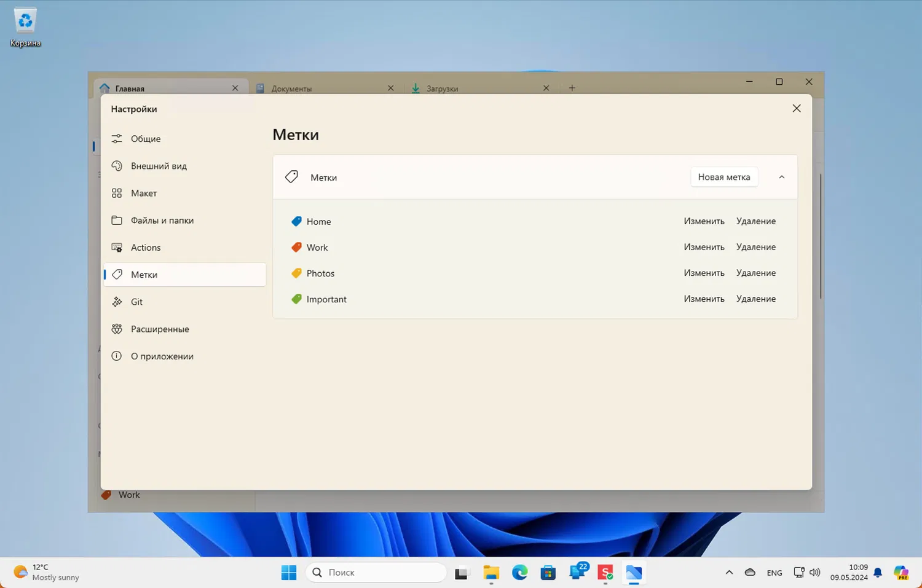Click the yellow Photos tag icon
The image size is (922, 588).
296,273
